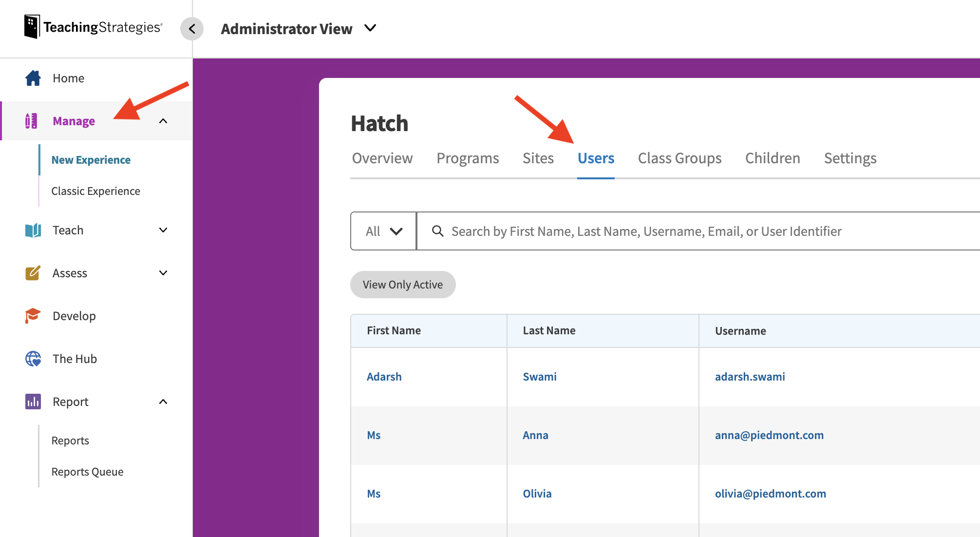The image size is (980, 537).
Task: Switch to the Overview tab
Action: pyautogui.click(x=382, y=158)
